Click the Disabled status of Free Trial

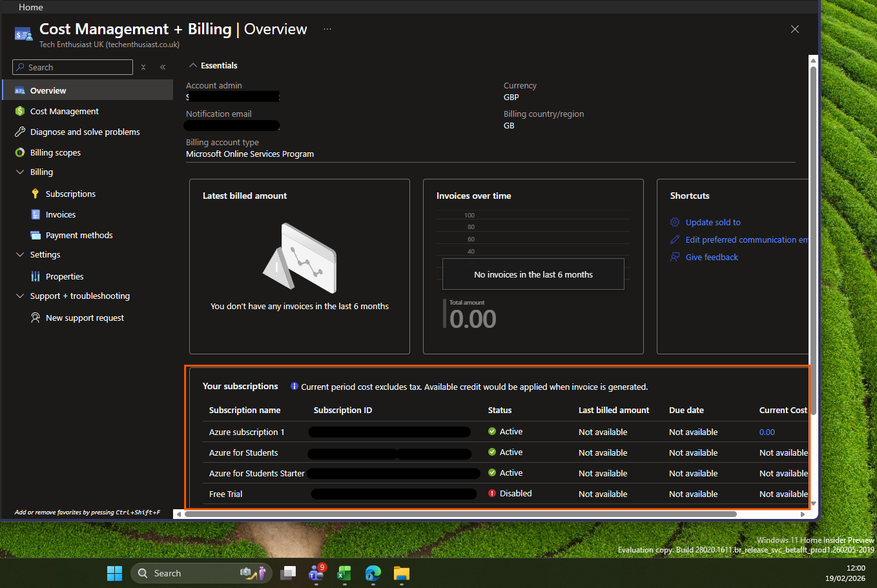point(510,493)
